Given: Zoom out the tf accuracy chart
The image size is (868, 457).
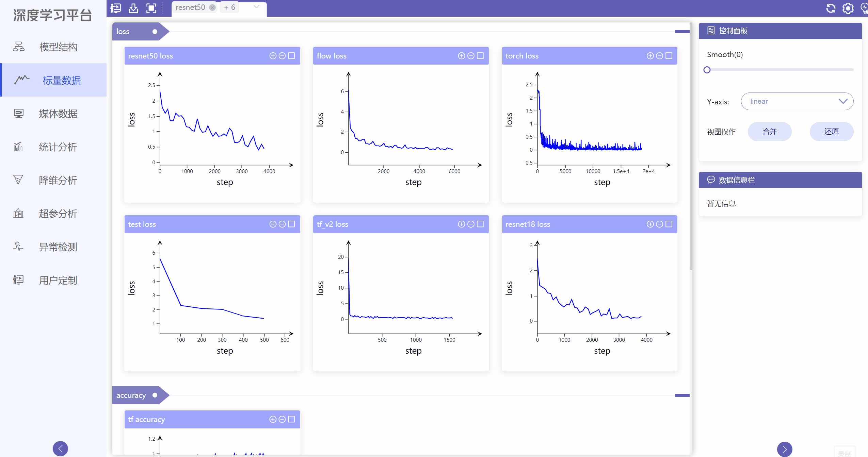Looking at the screenshot, I should point(282,419).
